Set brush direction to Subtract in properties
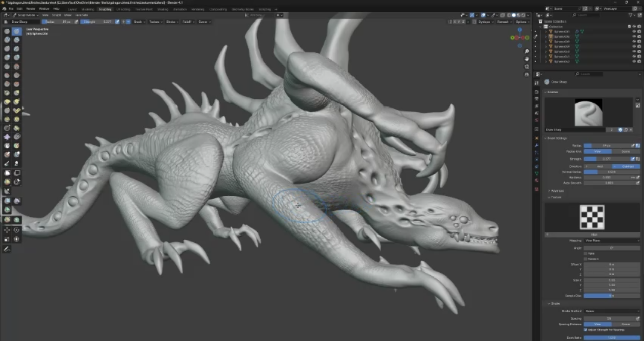 (x=626, y=166)
